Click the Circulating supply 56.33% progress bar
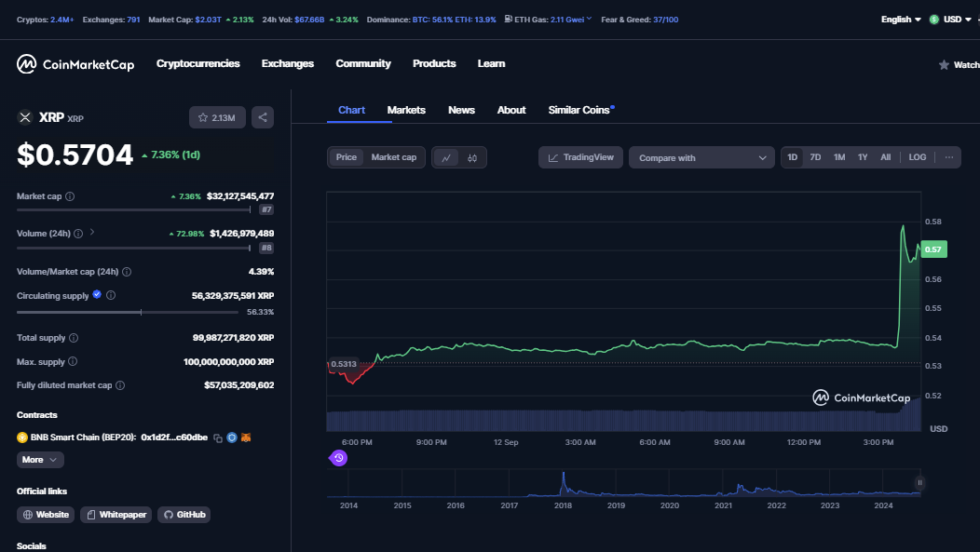The width and height of the screenshot is (980, 552). 128,312
